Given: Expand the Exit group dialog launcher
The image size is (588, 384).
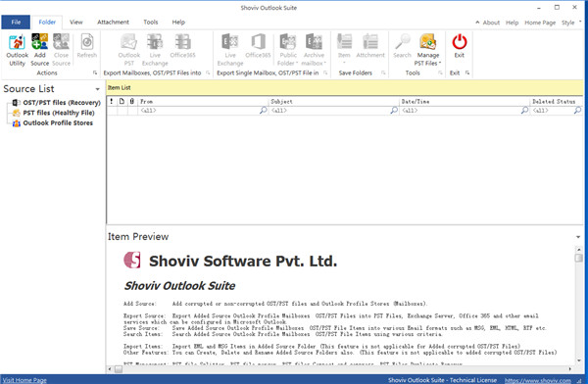Looking at the screenshot, I should click(467, 72).
